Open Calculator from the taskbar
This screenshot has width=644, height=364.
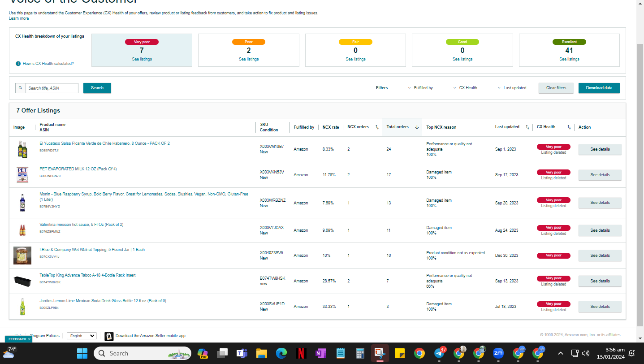click(x=360, y=353)
